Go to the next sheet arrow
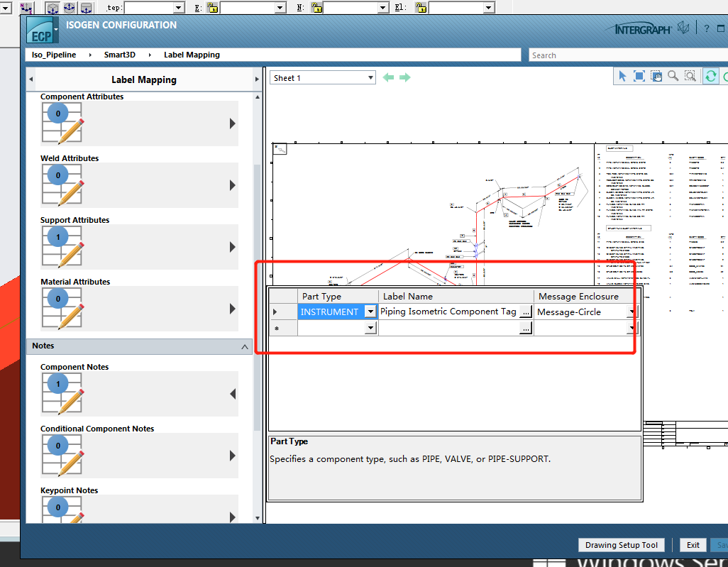The width and height of the screenshot is (728, 567). click(405, 77)
